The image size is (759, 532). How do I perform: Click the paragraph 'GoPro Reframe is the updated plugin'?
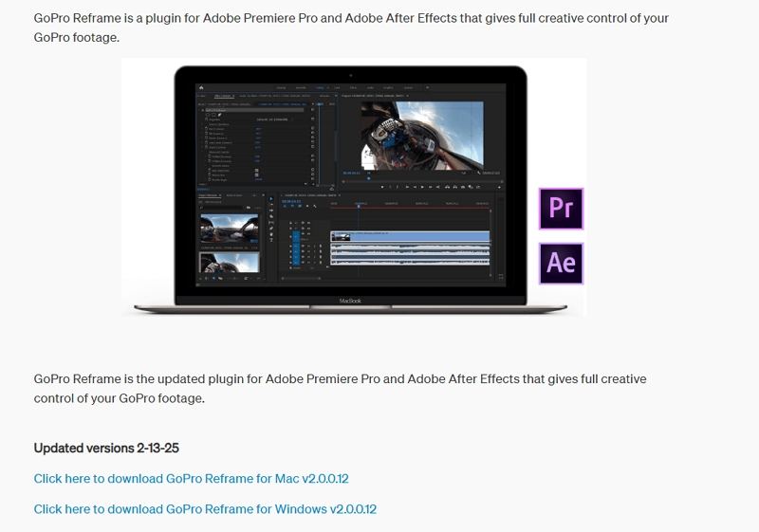340,389
